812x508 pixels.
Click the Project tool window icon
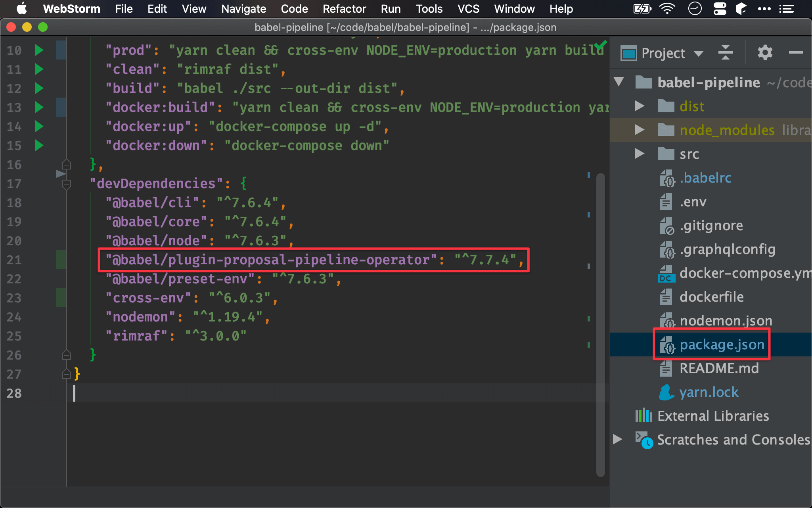click(629, 53)
